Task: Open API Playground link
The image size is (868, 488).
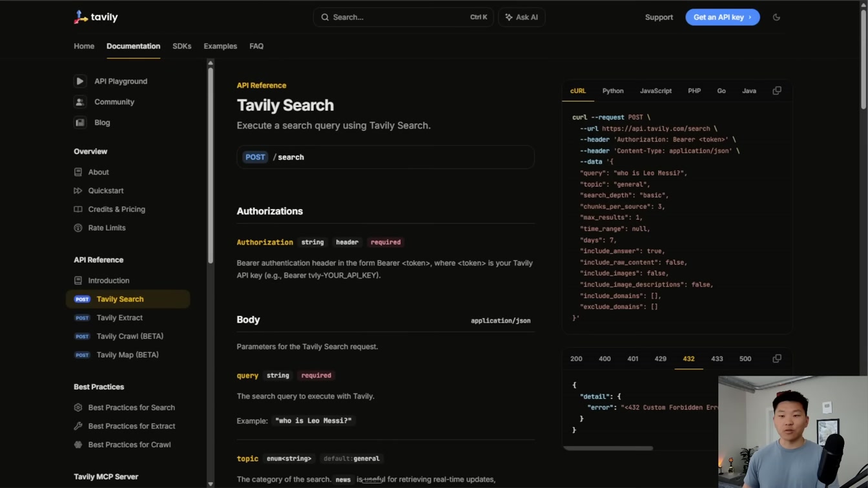Action: (x=121, y=81)
